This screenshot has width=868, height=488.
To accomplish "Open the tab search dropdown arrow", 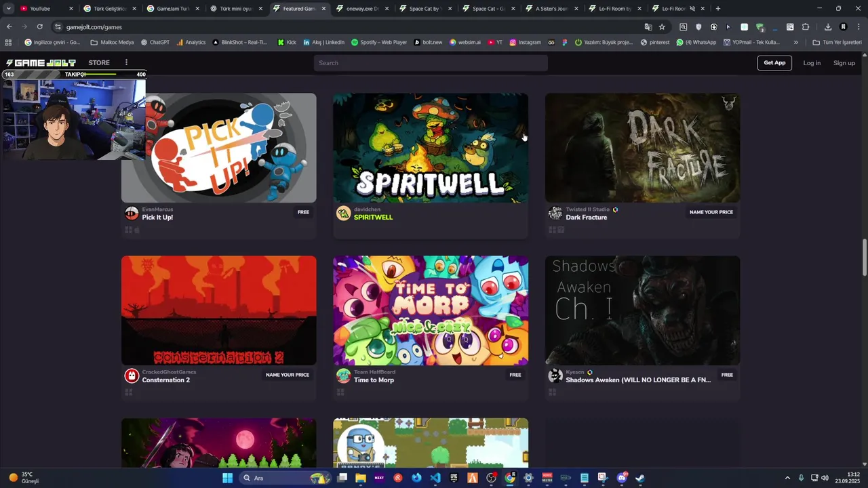I will pyautogui.click(x=8, y=9).
